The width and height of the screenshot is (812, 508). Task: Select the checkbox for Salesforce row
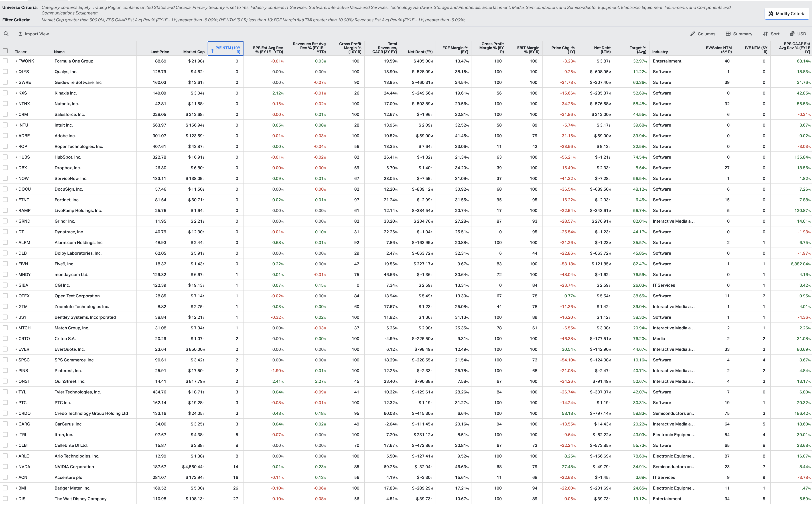[x=5, y=114]
